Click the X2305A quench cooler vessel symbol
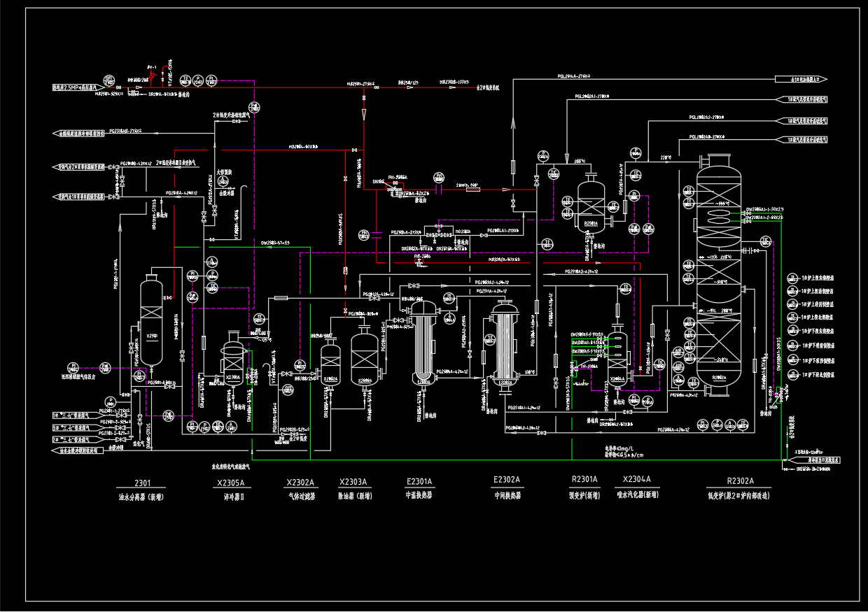The image size is (868, 612). (x=231, y=357)
